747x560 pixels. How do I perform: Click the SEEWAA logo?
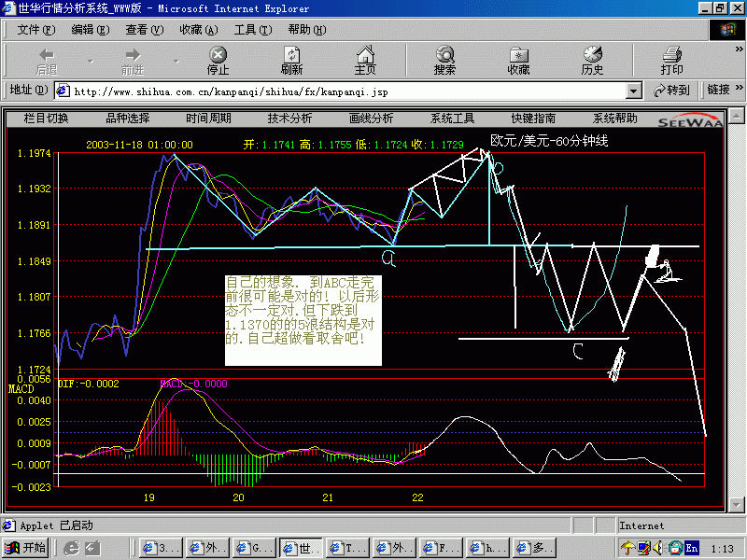pyautogui.click(x=690, y=120)
